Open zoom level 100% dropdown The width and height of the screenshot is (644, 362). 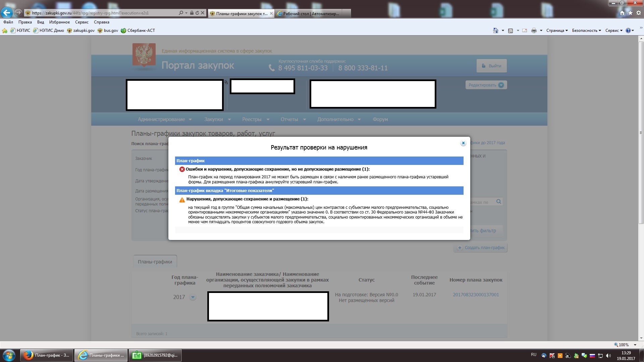click(x=635, y=345)
